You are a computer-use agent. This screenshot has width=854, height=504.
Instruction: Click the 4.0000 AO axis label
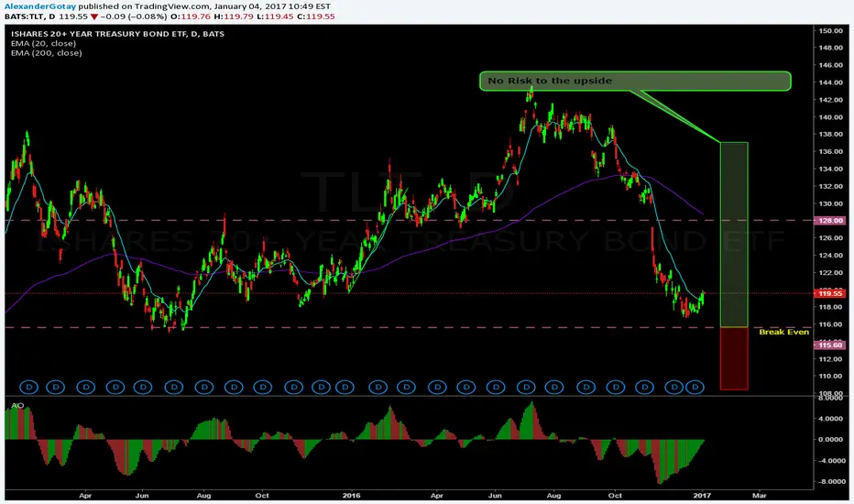point(831,419)
